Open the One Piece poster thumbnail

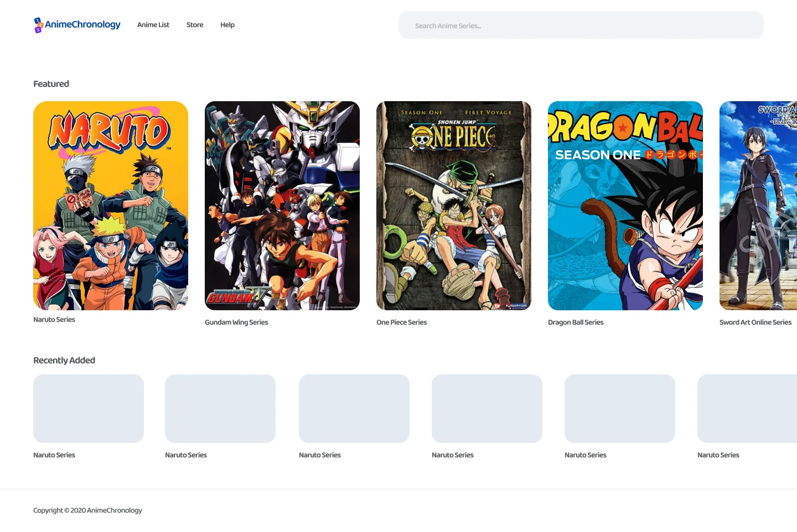[454, 206]
